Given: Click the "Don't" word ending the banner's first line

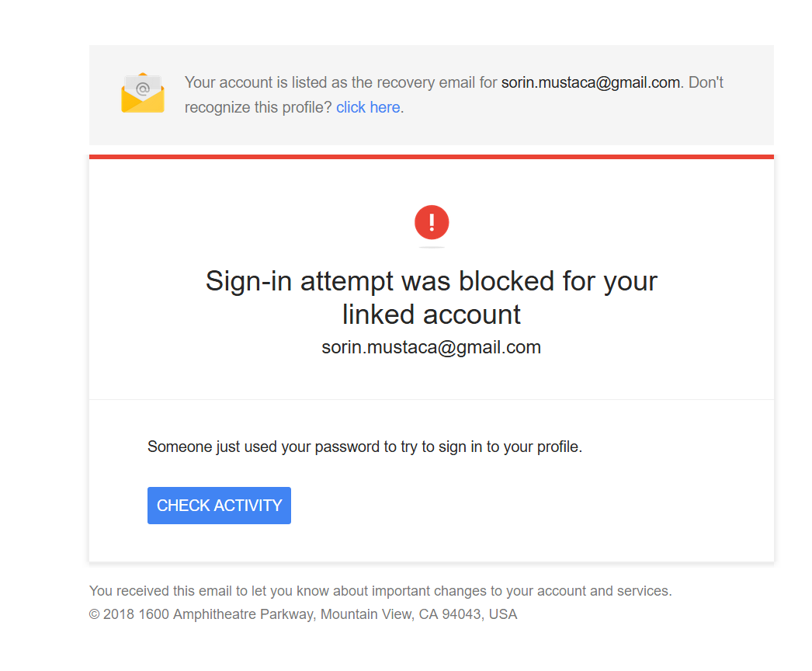Looking at the screenshot, I should [x=706, y=82].
